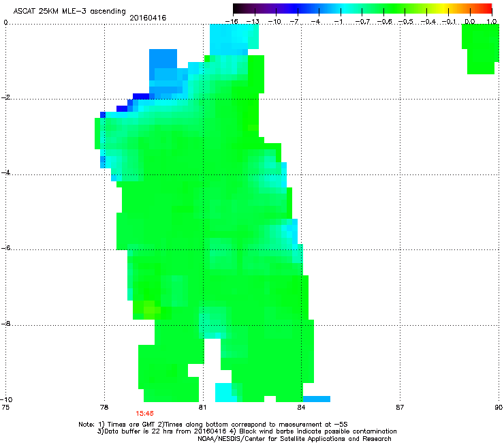This screenshot has width=504, height=443.
Task: Click the -7 label under the colorbar
Action: click(294, 22)
